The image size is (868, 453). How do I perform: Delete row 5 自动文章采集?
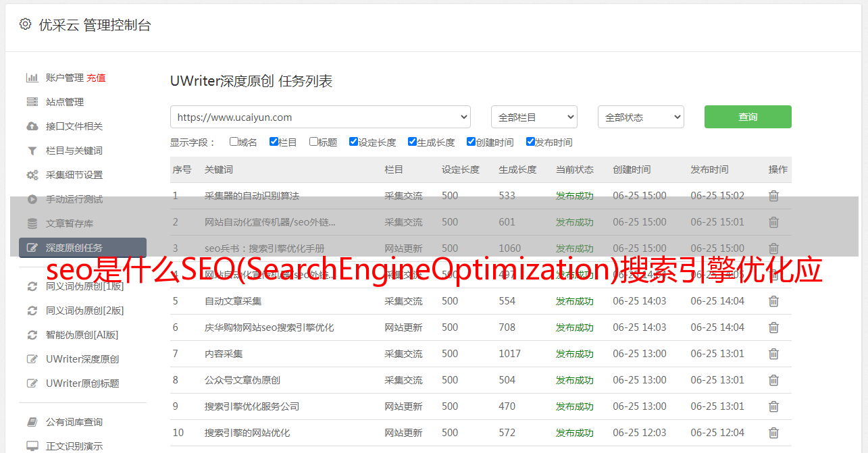pyautogui.click(x=774, y=301)
